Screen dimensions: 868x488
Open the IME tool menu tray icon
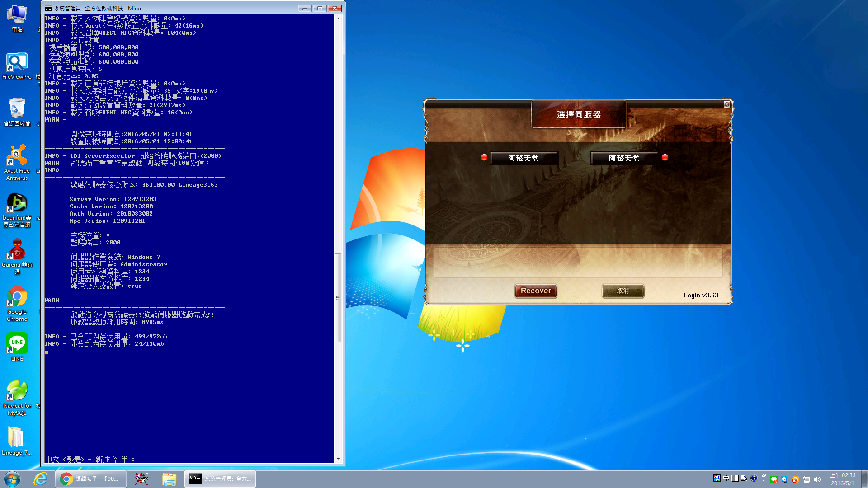(x=744, y=478)
